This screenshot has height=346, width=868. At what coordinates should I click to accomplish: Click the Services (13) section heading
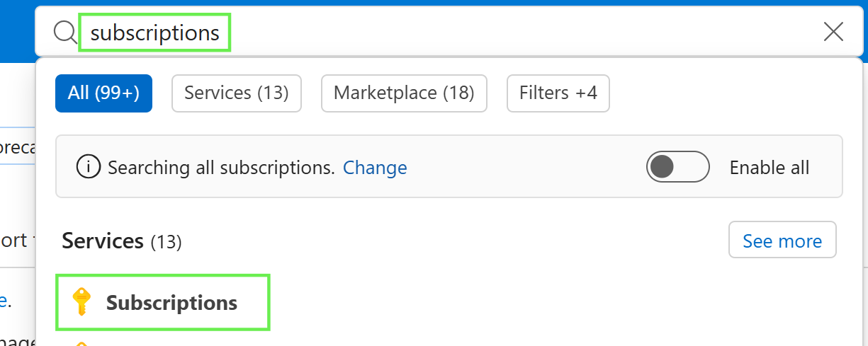click(122, 241)
